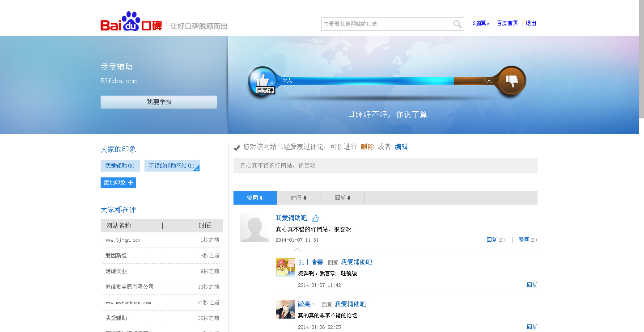Viewport: 644px width, 332px height.
Task: Click the search magnifier icon
Action: tap(457, 24)
